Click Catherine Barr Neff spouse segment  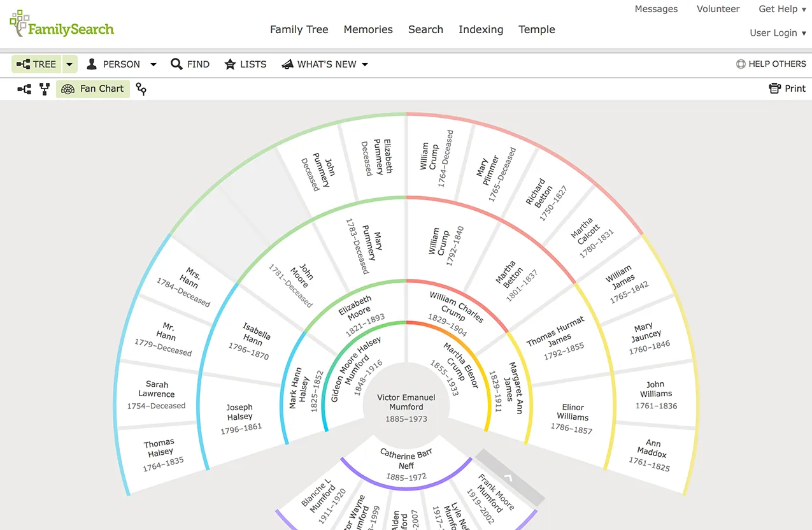(x=406, y=463)
